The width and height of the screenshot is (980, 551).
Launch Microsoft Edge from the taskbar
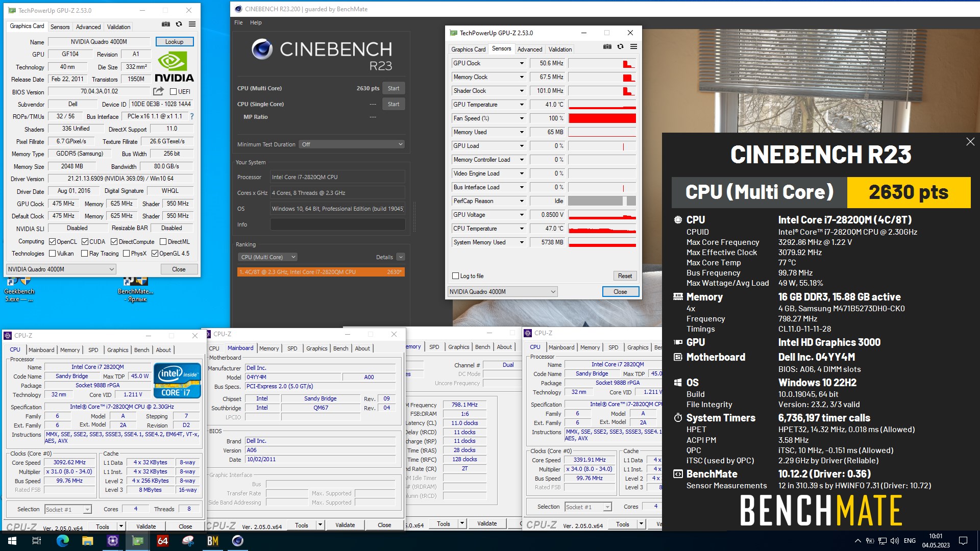[62, 541]
